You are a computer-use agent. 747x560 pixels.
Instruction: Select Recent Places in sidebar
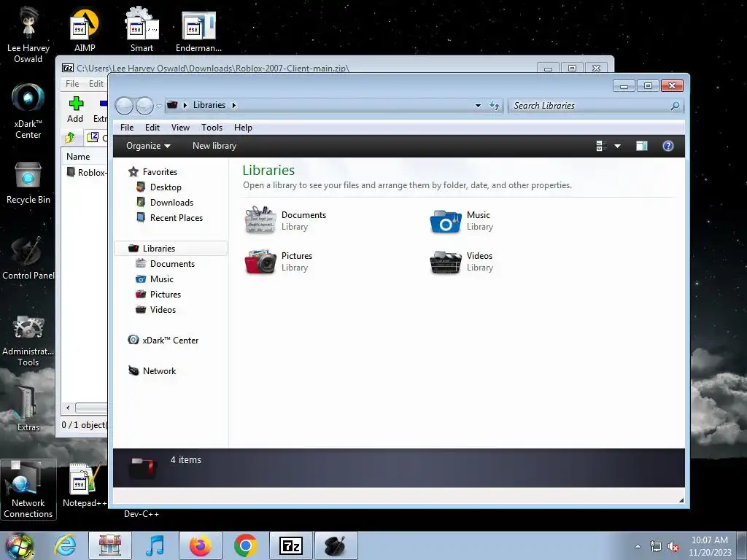169,217
